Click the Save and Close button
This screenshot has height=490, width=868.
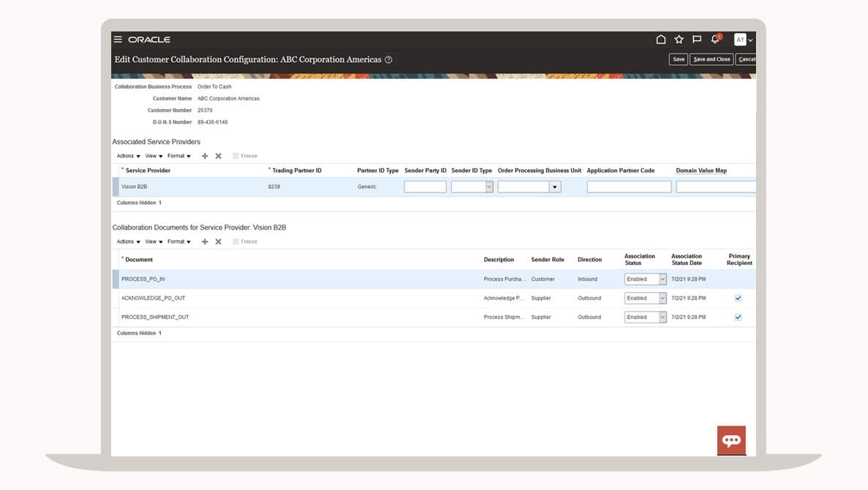click(x=712, y=59)
